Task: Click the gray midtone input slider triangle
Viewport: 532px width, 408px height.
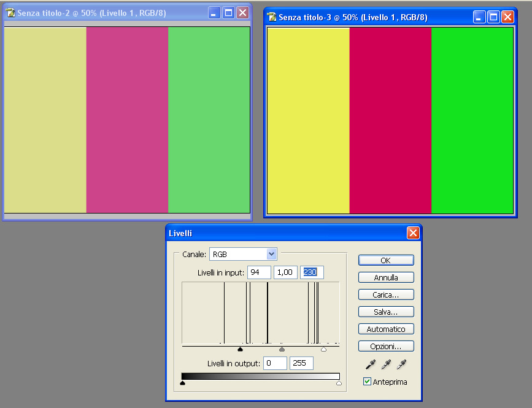Action: pos(282,350)
